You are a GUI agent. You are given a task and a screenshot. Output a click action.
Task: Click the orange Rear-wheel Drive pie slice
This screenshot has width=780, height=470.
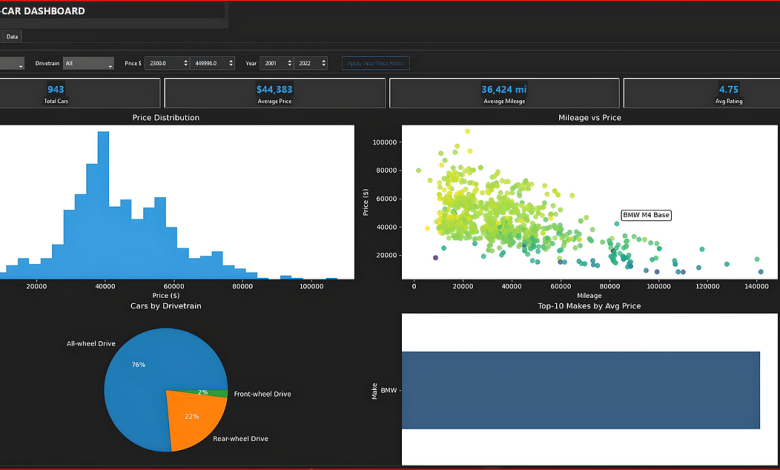tap(196, 418)
